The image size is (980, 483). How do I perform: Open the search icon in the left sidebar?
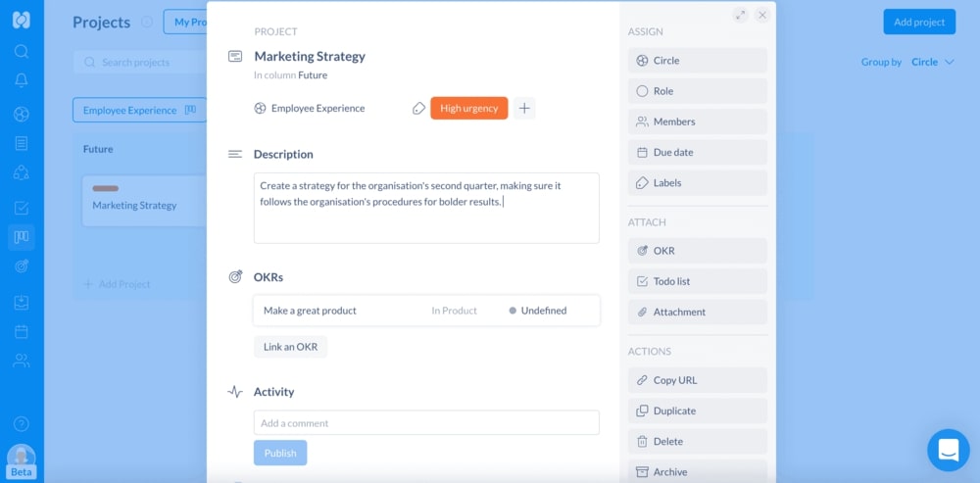coord(22,51)
